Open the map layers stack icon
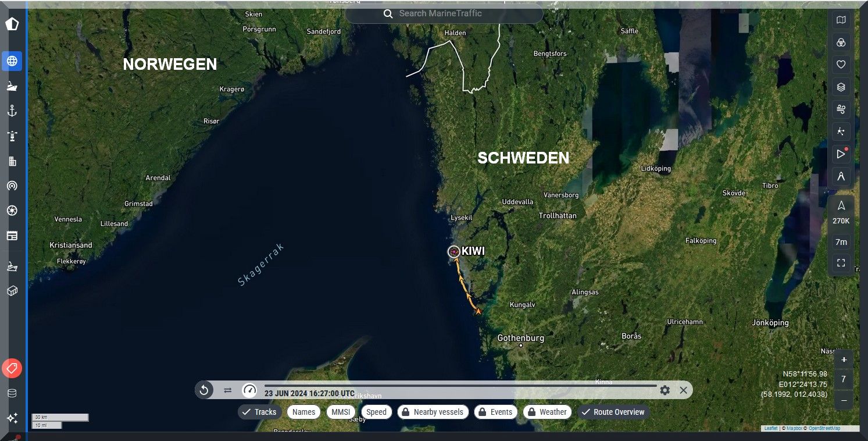Image resolution: width=868 pixels, height=441 pixels. coord(841,87)
